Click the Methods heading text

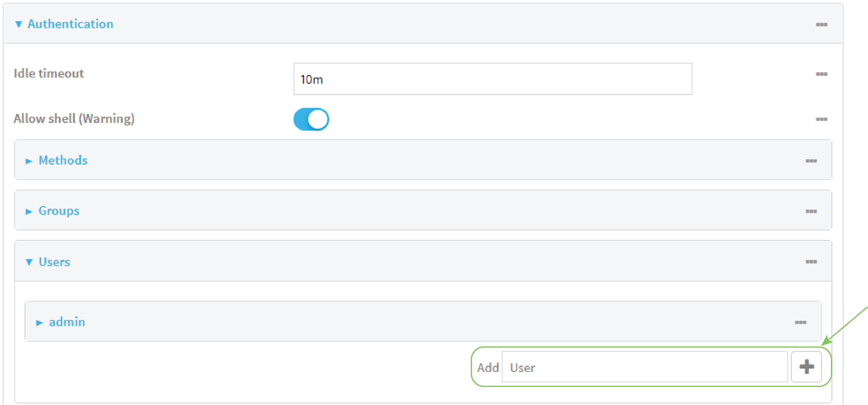coord(63,160)
